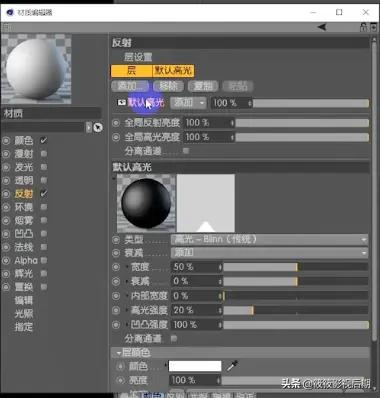Viewport: 380px width, 398px height.
Task: Click the 宽度 slider bar
Action: coord(296,267)
